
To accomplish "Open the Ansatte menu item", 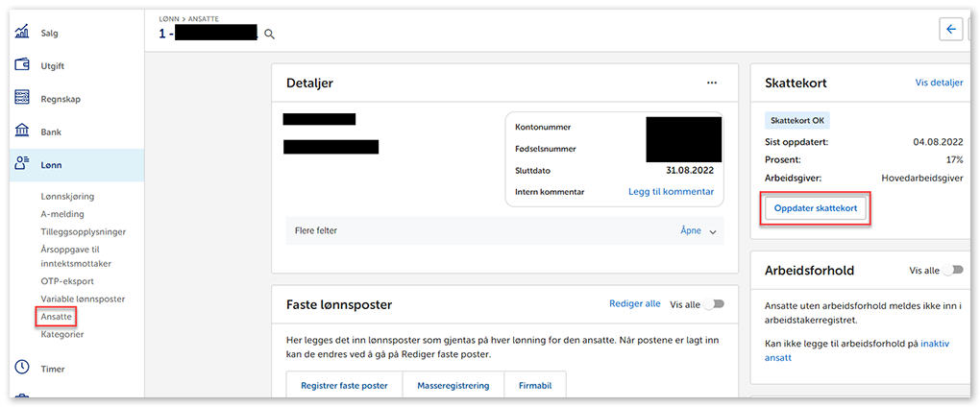I will point(56,316).
